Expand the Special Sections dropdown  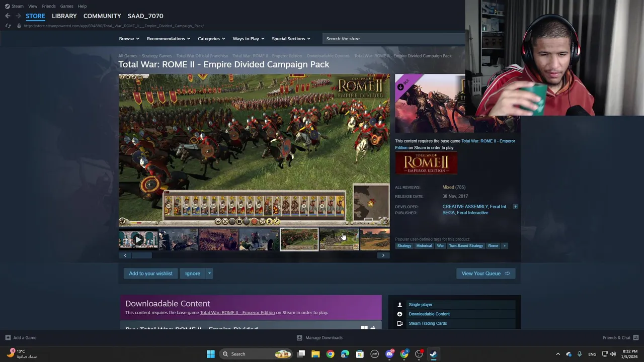coord(291,39)
